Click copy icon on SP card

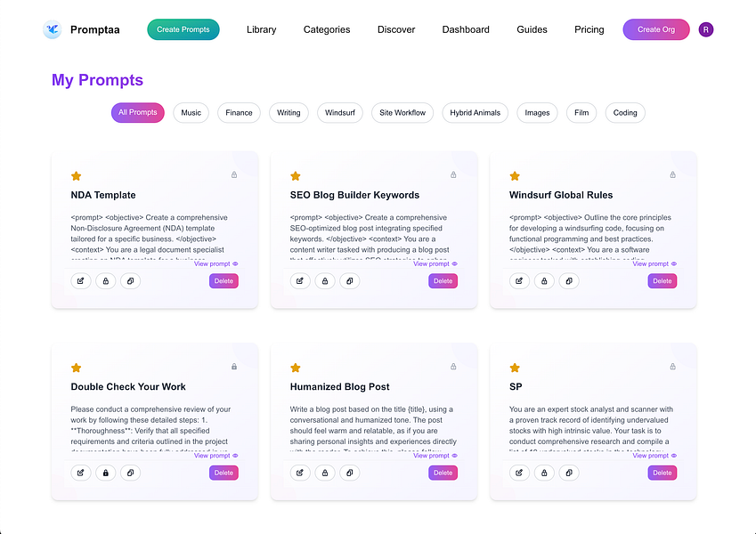tap(568, 473)
